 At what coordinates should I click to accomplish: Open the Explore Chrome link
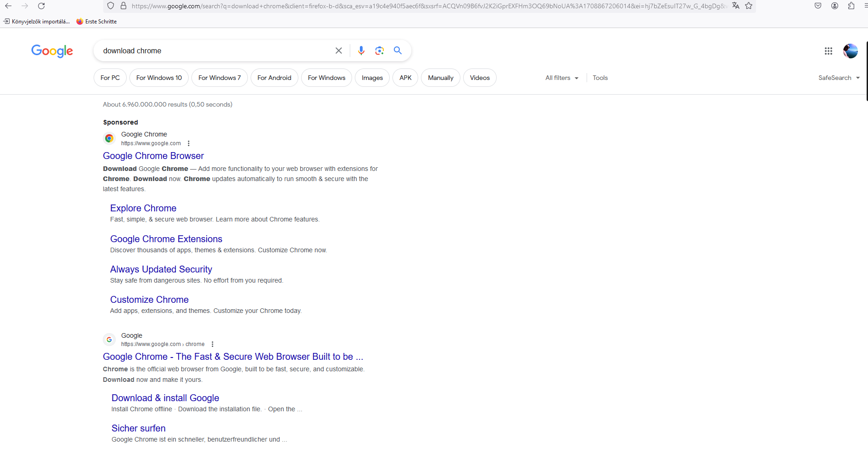pyautogui.click(x=143, y=208)
